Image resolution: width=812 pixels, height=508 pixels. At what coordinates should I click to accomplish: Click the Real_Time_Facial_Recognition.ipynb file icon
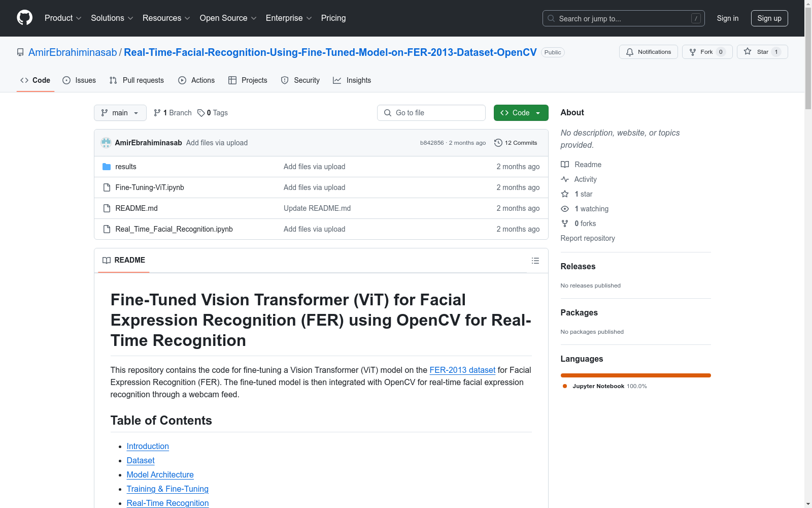tap(107, 229)
